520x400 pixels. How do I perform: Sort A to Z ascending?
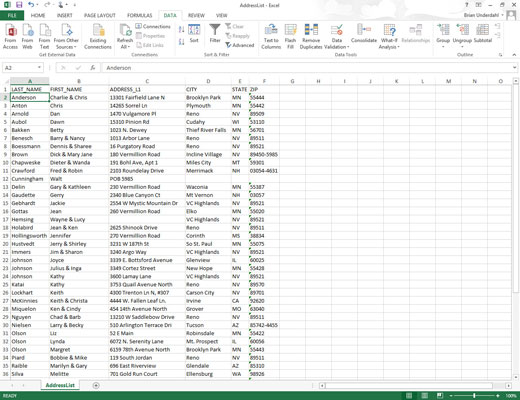tap(181, 29)
